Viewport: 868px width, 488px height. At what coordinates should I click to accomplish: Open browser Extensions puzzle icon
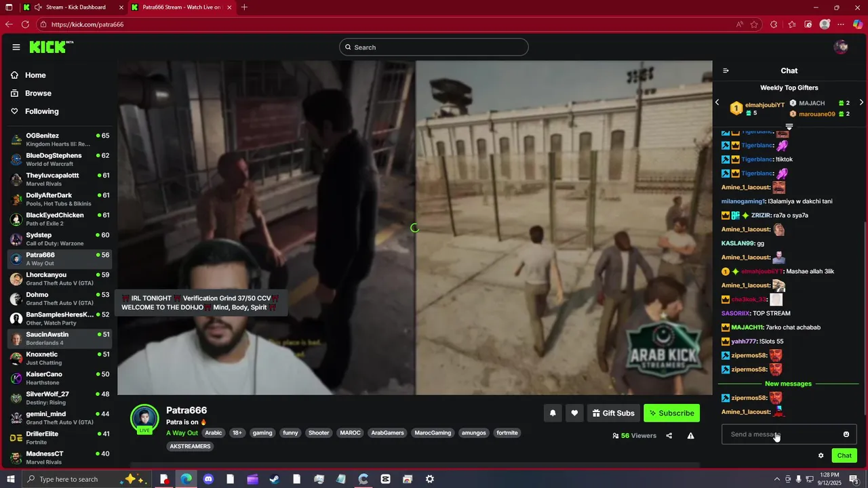coord(774,24)
